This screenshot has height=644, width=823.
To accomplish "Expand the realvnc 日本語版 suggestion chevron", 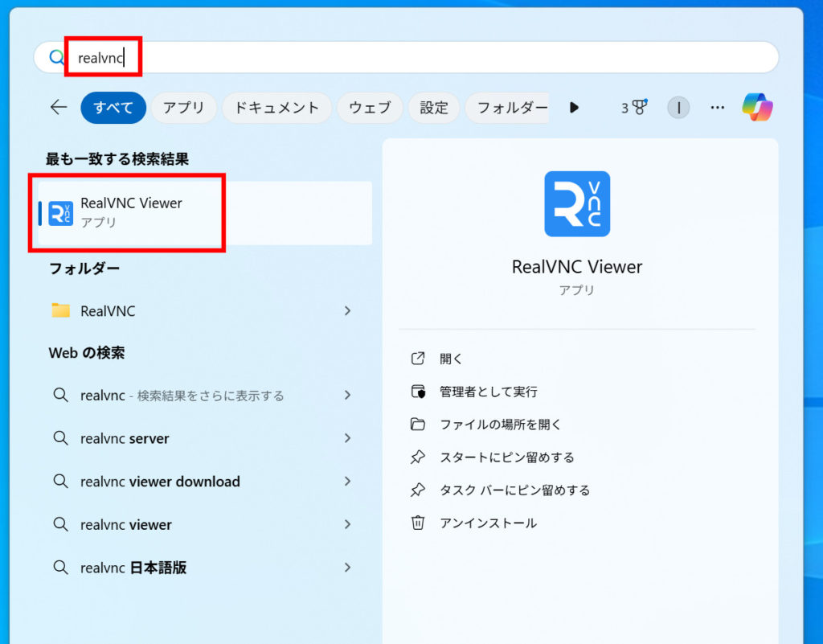I will pos(347,567).
